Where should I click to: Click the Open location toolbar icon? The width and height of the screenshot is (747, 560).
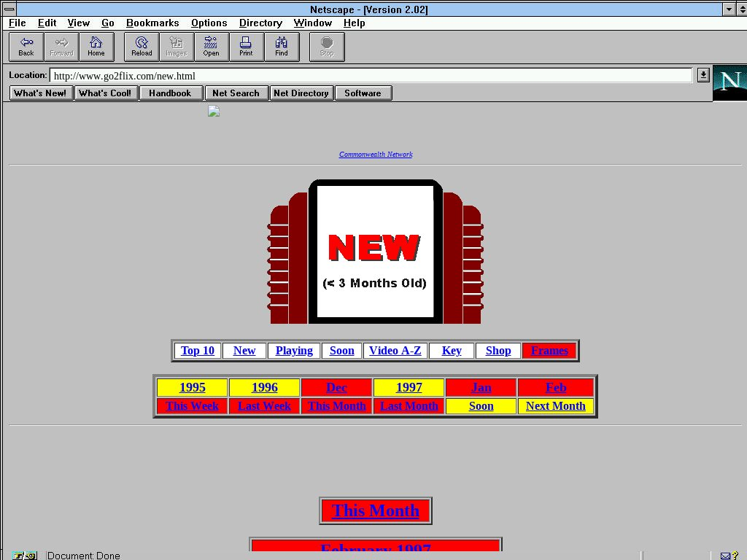(211, 47)
